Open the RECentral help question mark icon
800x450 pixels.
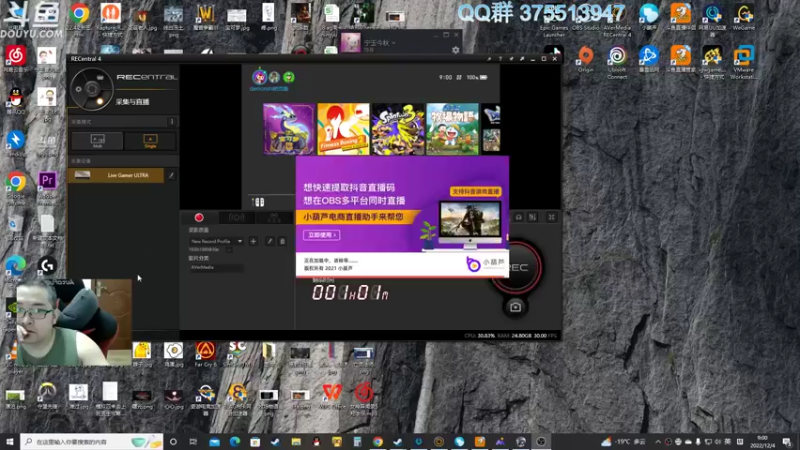pyautogui.click(x=500, y=59)
